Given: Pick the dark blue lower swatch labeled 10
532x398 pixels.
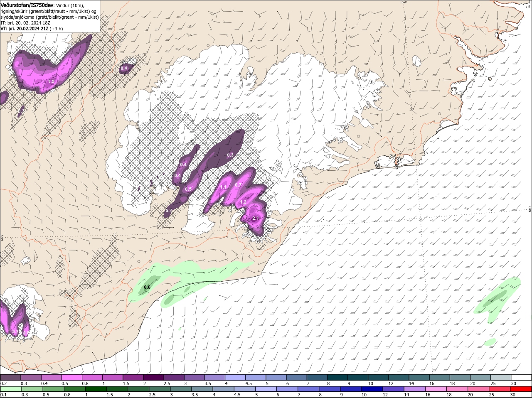Looking at the screenshot, I should [x=373, y=389].
